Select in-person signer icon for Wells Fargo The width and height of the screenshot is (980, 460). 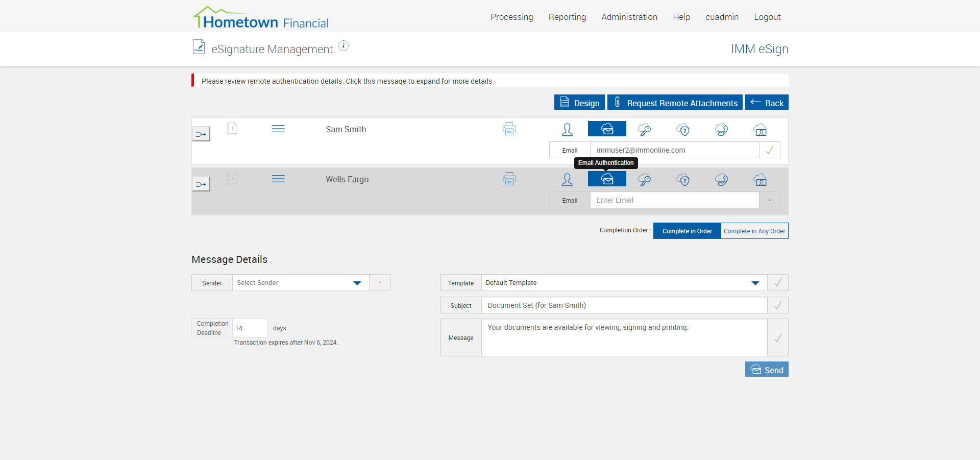pos(567,180)
